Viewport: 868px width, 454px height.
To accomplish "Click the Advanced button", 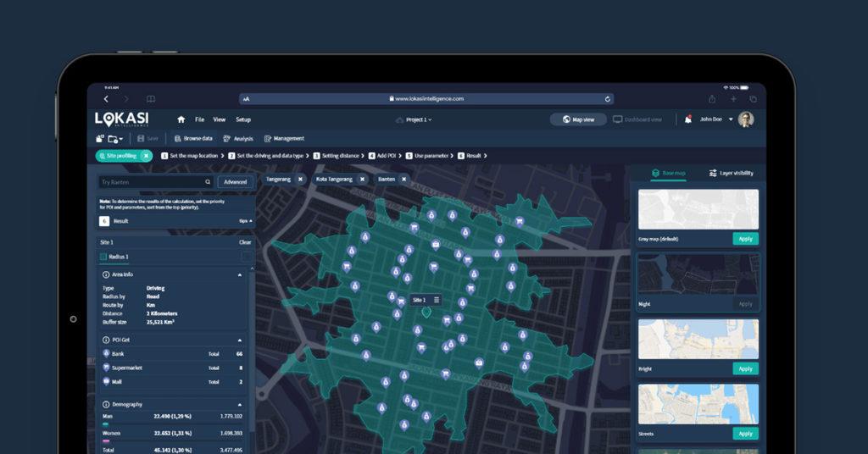I will click(x=235, y=182).
